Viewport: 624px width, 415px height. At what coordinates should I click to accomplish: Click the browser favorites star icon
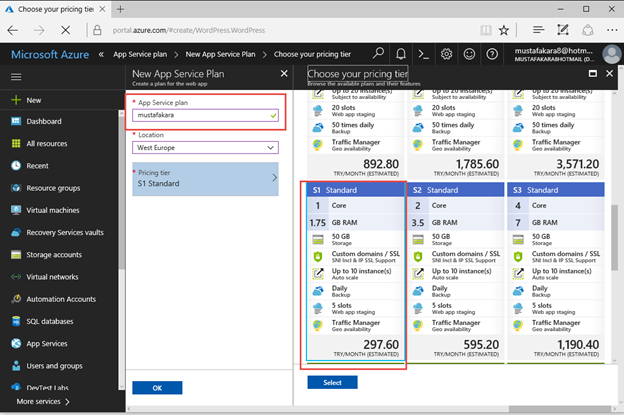(x=504, y=30)
